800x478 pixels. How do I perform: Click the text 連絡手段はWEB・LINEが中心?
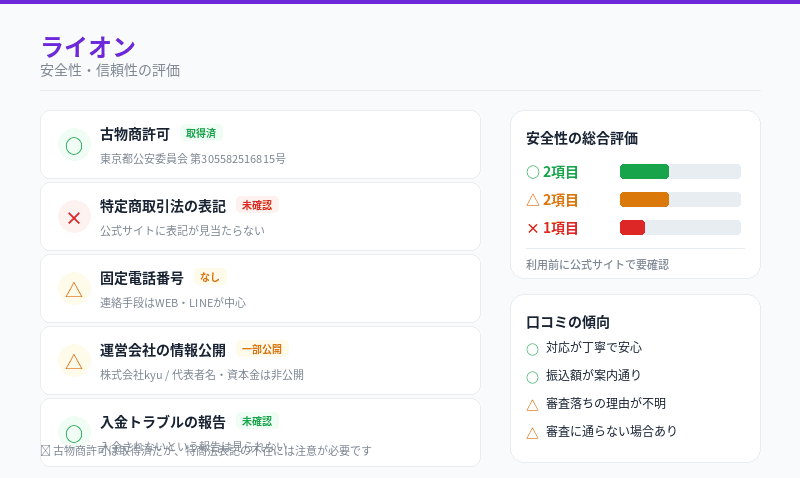(173, 303)
